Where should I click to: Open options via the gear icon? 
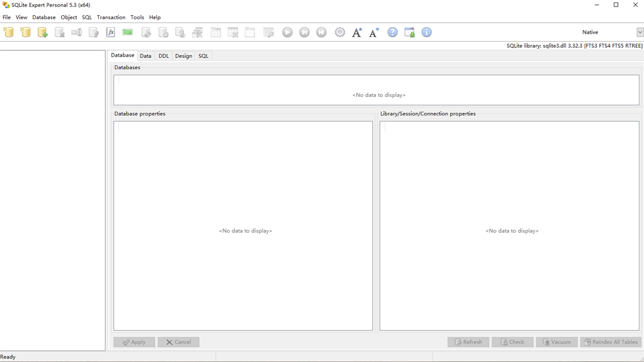pos(340,32)
